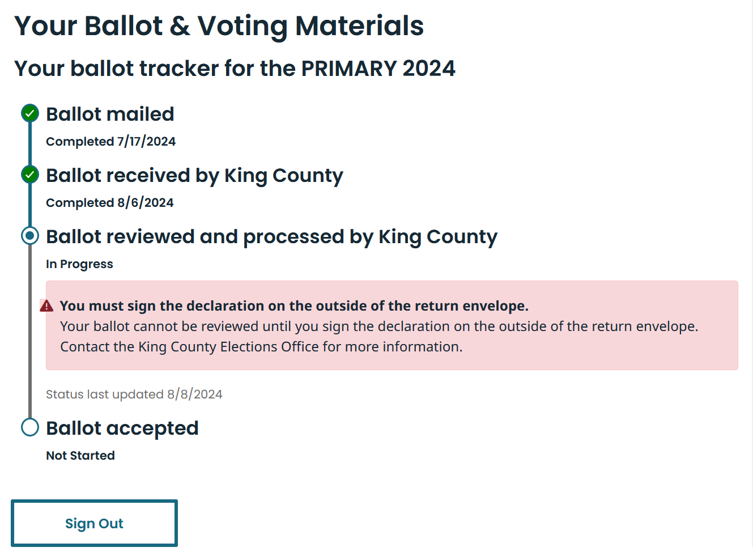
Task: Click the Ballot received by King County heading
Action: (194, 176)
